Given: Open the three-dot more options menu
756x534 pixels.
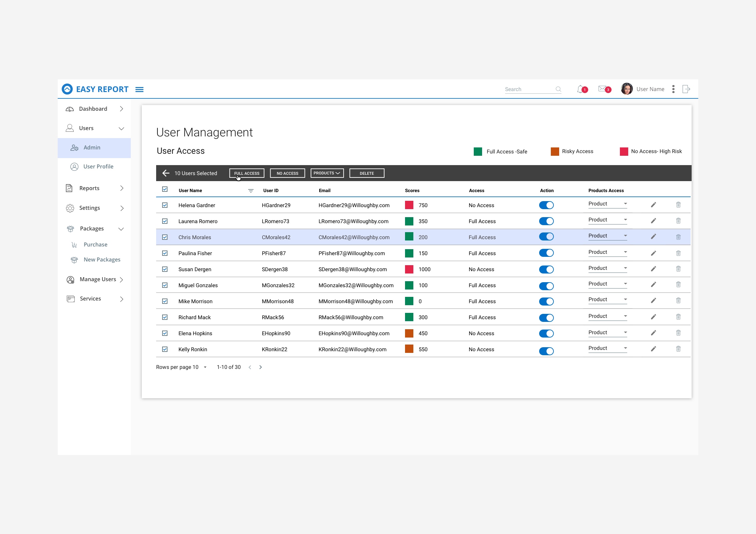Looking at the screenshot, I should tap(673, 89).
